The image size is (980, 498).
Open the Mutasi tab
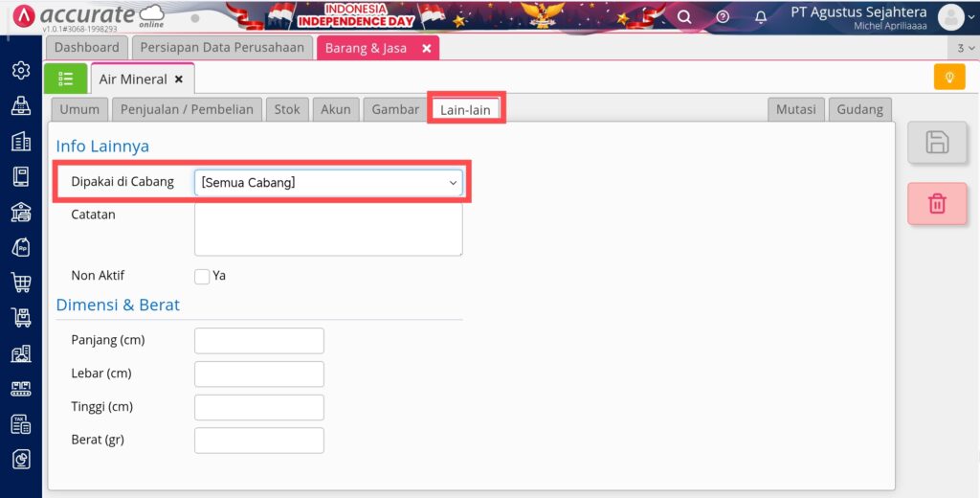tap(796, 109)
